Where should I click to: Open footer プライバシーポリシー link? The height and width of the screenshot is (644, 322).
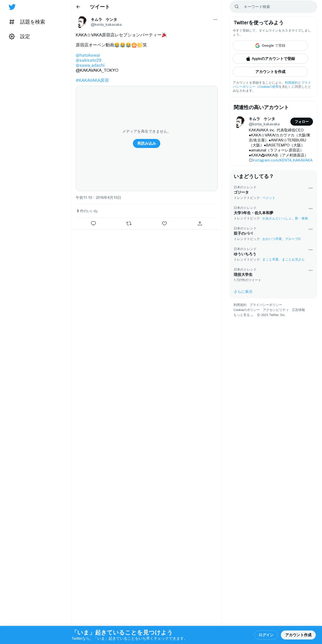266,305
